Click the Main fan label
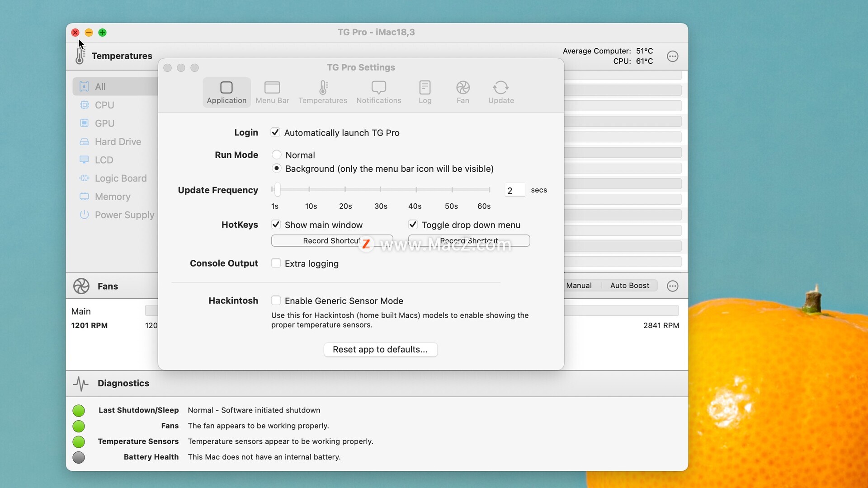Viewport: 868px width, 488px height. click(x=81, y=311)
